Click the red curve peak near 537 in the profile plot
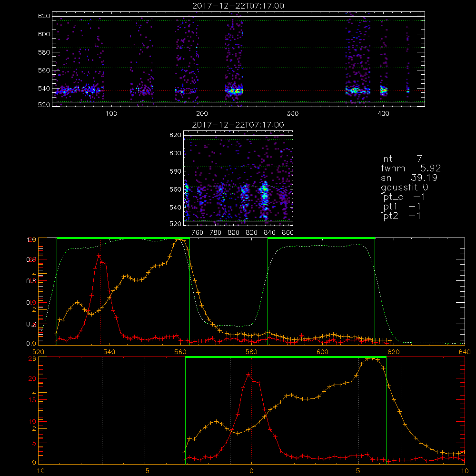This screenshot has height=476, width=476. coord(99,255)
